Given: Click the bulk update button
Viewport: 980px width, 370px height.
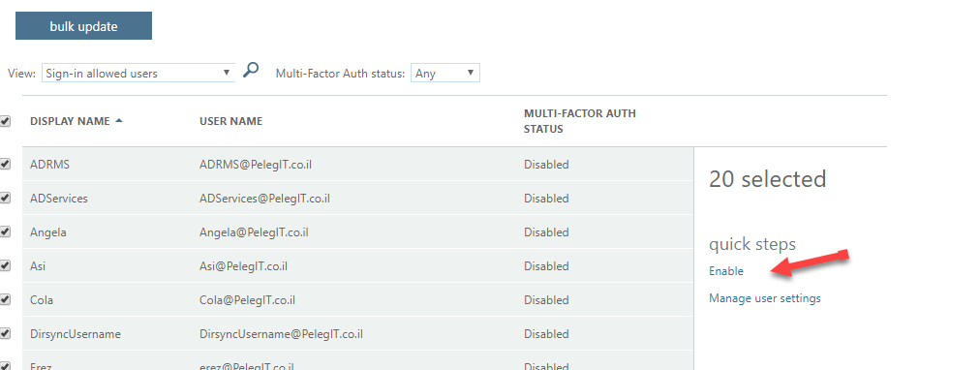Looking at the screenshot, I should (83, 26).
